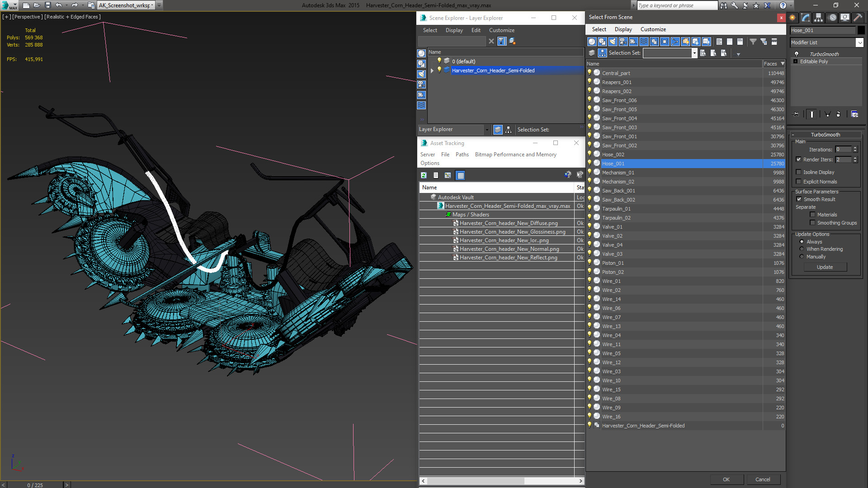
Task: Click Refresh icon in Asset Tracking toolbar
Action: coord(424,175)
